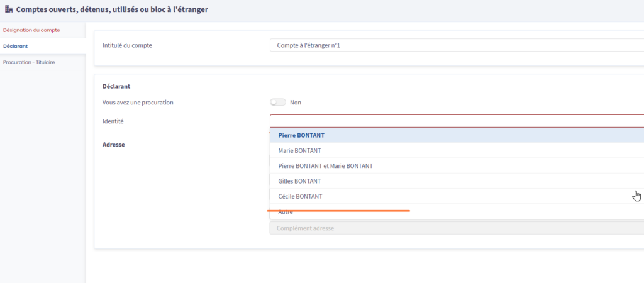Click the building icon in the page header
This screenshot has width=644, height=283.
coord(8,10)
